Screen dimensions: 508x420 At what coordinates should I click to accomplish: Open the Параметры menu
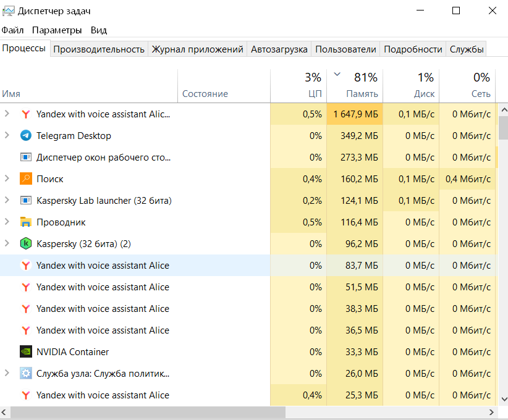(x=57, y=30)
